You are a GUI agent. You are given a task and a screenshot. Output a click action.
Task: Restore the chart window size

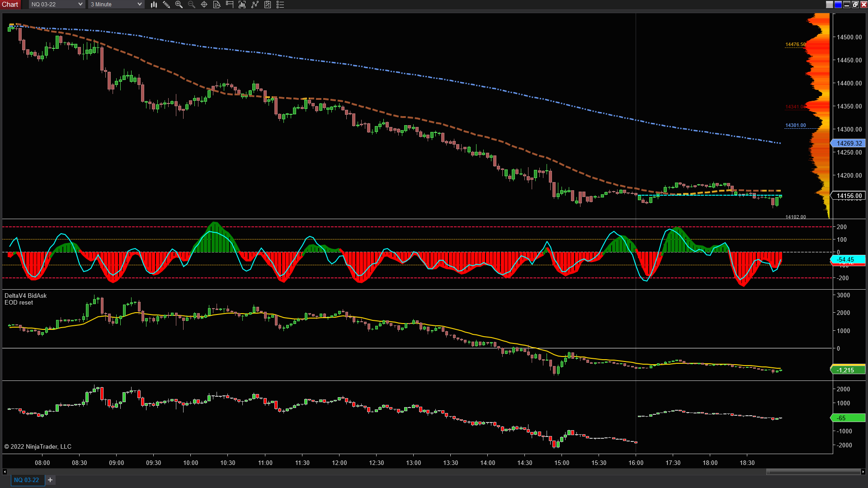pyautogui.click(x=855, y=5)
